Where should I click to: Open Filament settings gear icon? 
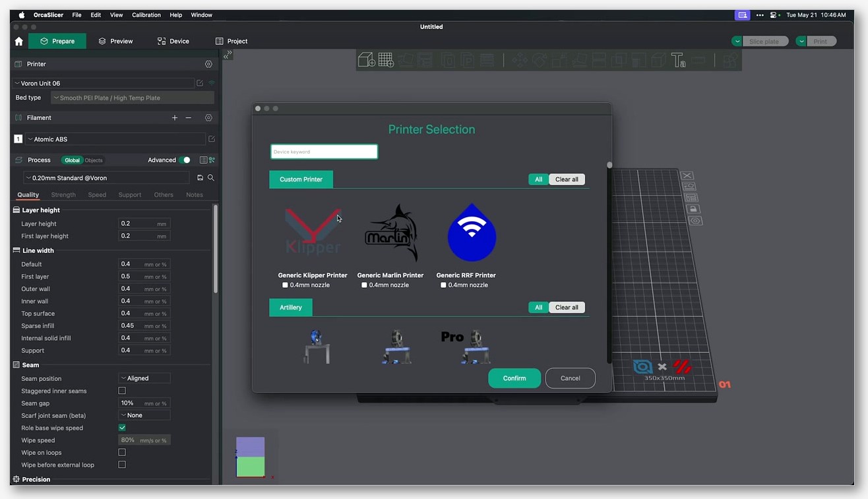pyautogui.click(x=208, y=117)
